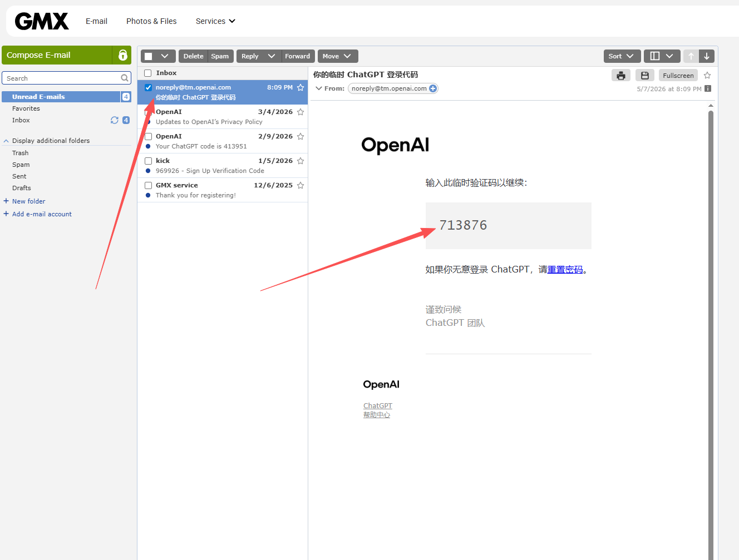Viewport: 739px width, 560px height.
Task: Click the Compose E-mail button
Action: pos(57,55)
